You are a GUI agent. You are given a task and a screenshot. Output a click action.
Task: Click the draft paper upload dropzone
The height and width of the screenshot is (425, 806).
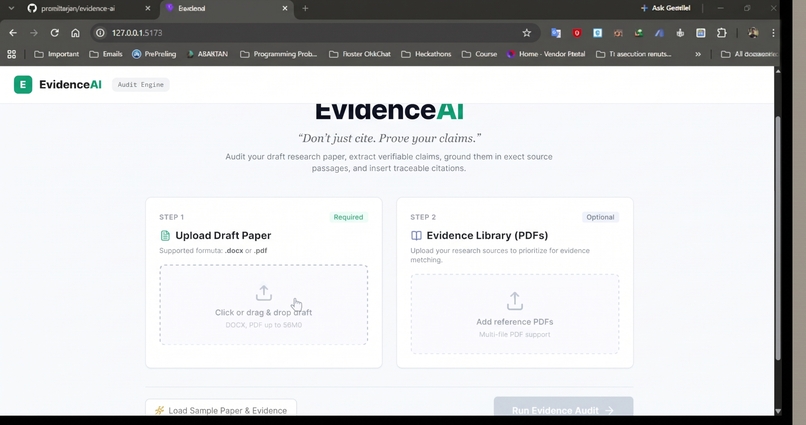pyautogui.click(x=264, y=305)
